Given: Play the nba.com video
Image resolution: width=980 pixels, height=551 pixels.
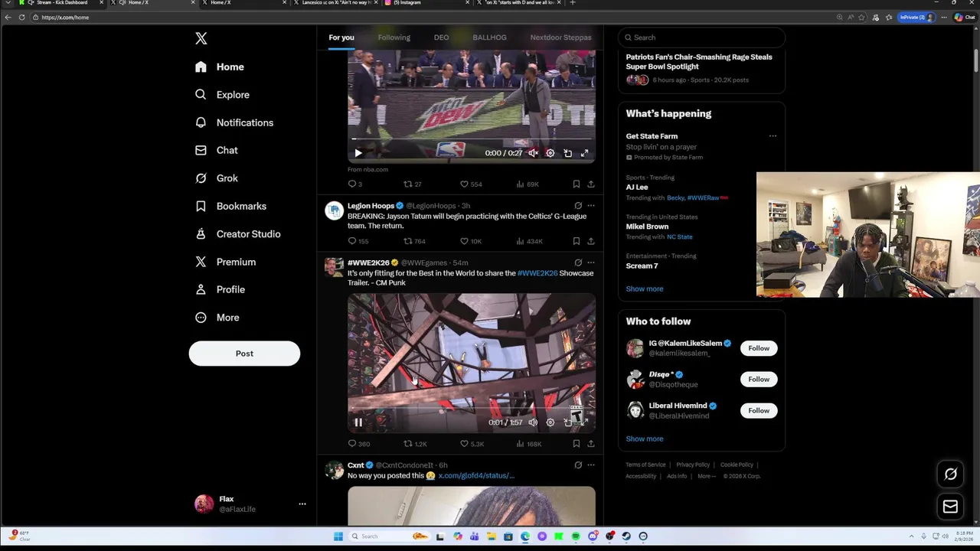Looking at the screenshot, I should (358, 153).
